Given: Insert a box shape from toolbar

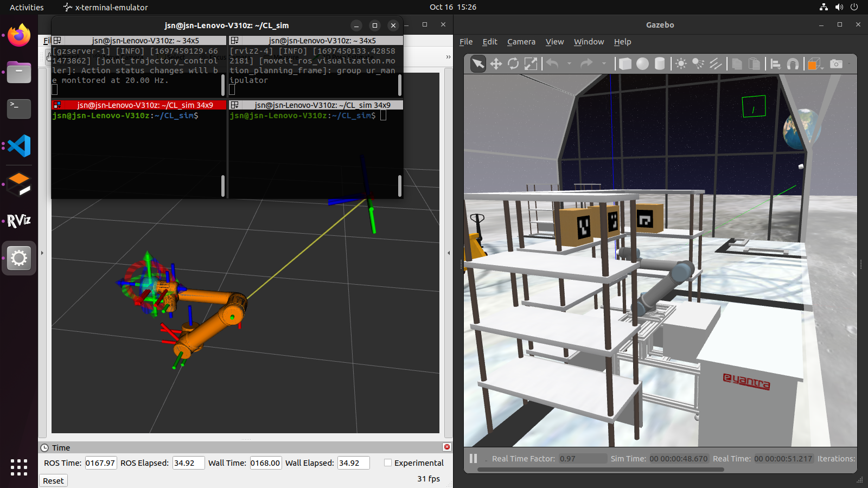Looking at the screenshot, I should pyautogui.click(x=625, y=64).
